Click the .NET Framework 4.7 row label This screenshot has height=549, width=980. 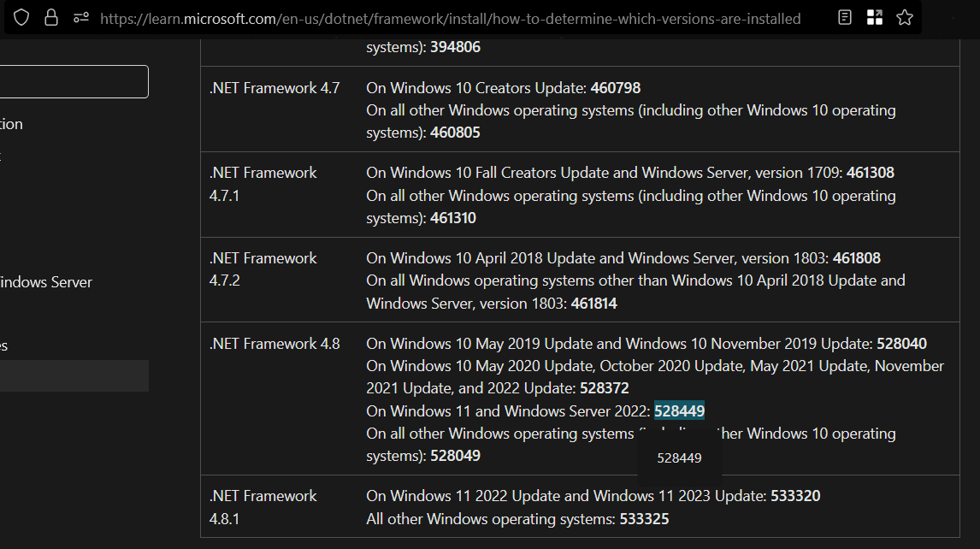275,88
